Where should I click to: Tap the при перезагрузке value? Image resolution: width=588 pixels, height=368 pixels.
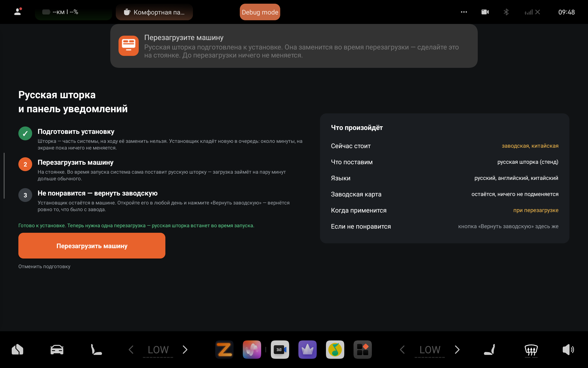coord(536,210)
